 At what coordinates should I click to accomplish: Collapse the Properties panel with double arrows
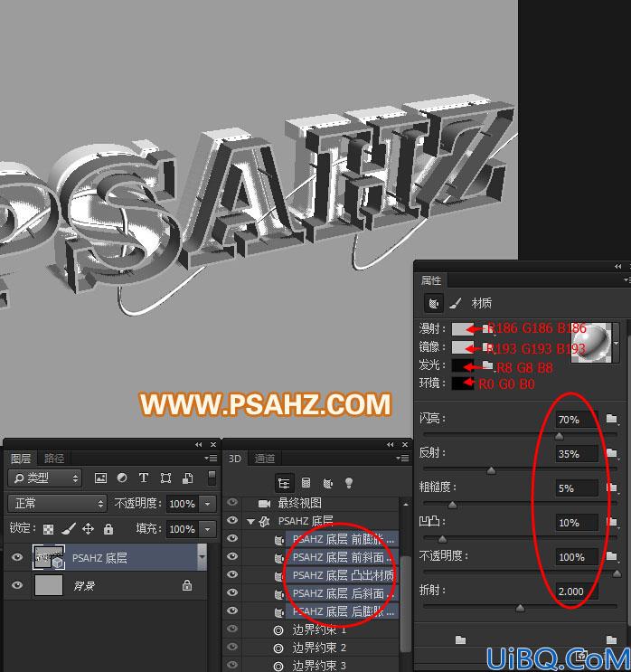point(617,267)
